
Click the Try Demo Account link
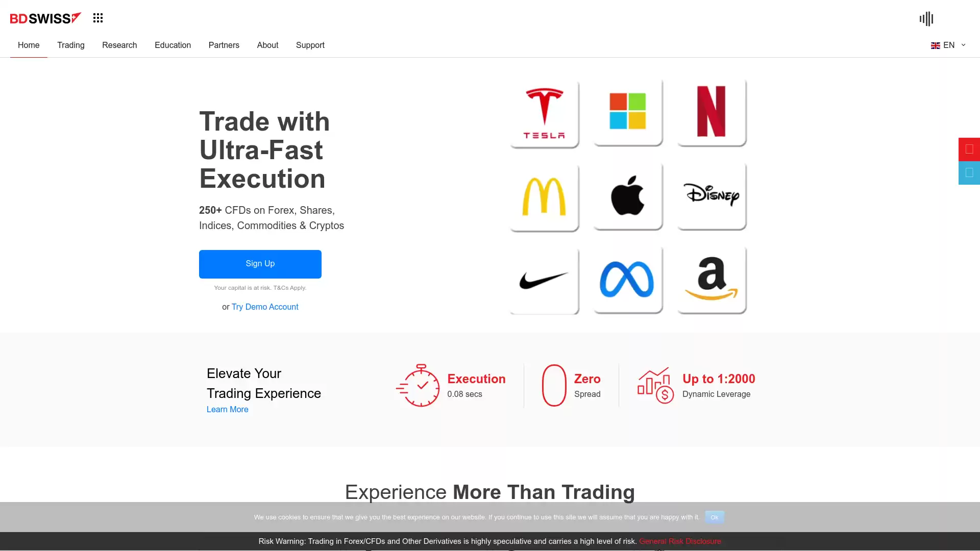[x=264, y=306]
